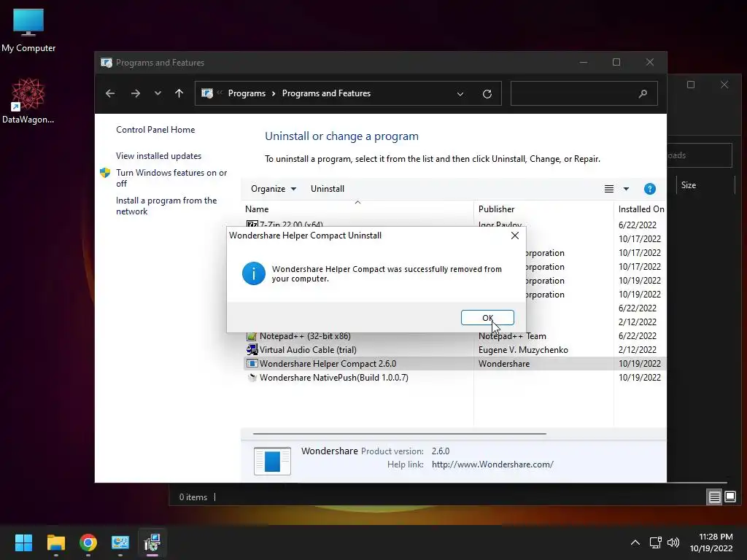Click Programs and Features title bar icon
This screenshot has width=747, height=560.
(107, 63)
